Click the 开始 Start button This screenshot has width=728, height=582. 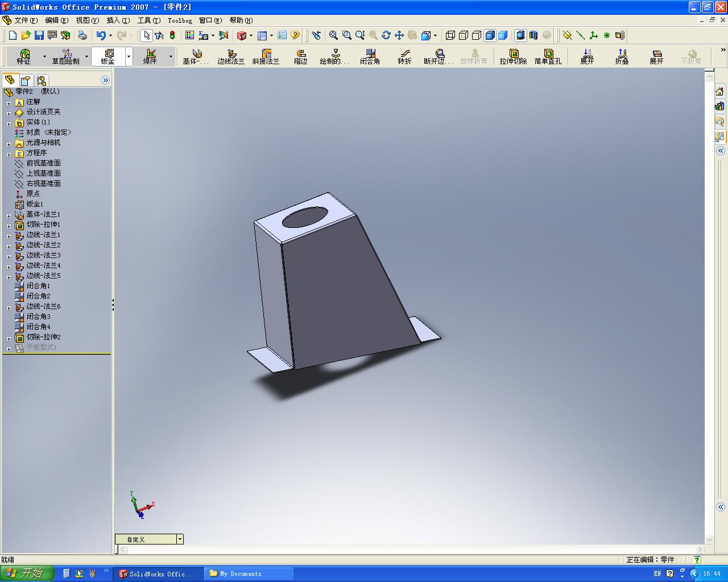(27, 573)
